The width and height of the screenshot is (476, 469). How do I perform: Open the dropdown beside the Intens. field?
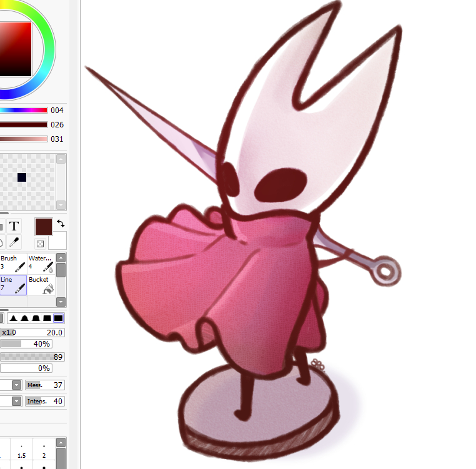coord(17,401)
